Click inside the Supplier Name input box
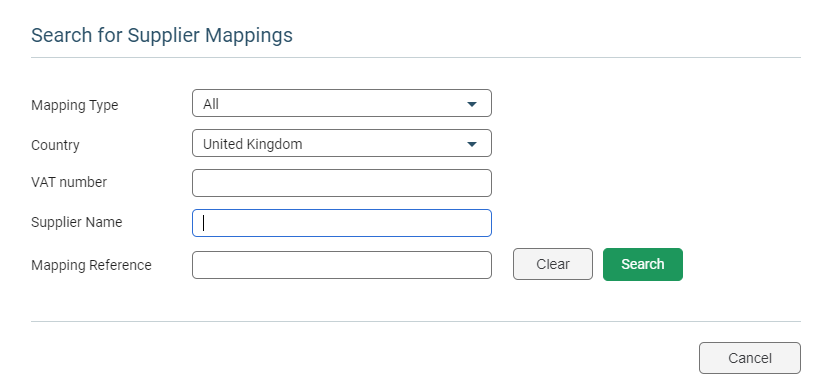Screen dimensions: 823x388 [x=342, y=223]
